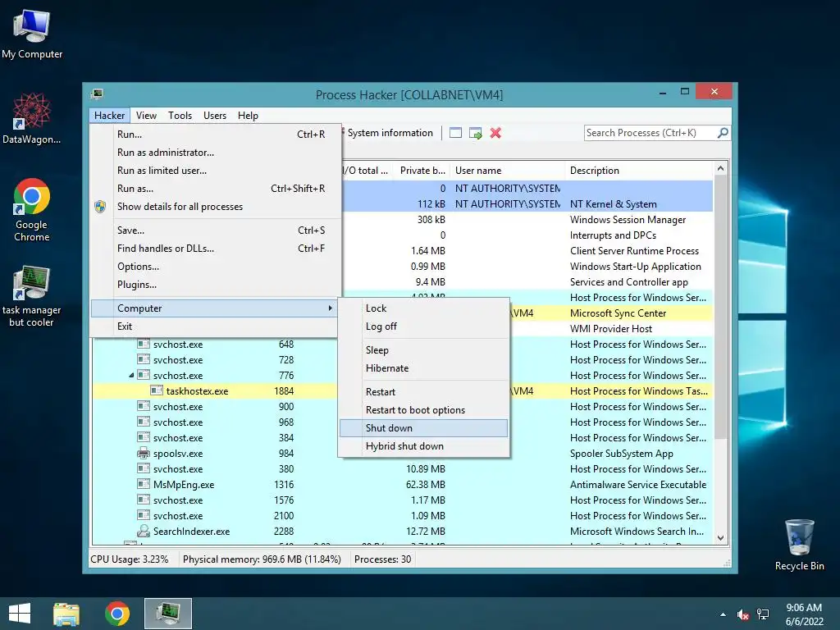Choose Run as limited user...

point(214,171)
